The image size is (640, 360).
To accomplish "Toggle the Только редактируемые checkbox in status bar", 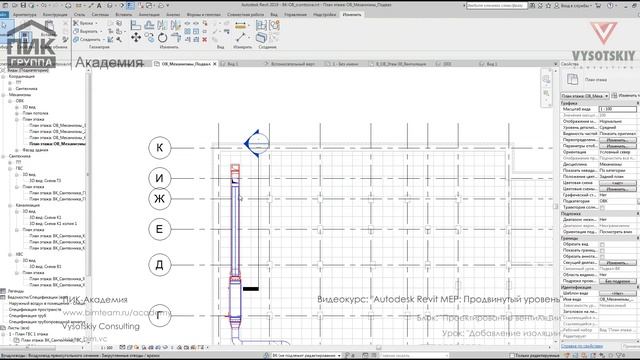I will (511, 356).
